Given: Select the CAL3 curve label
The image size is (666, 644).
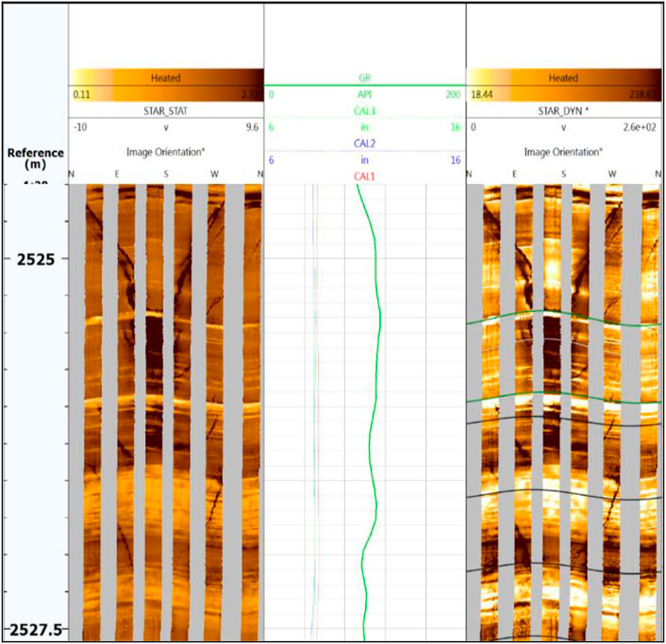Looking at the screenshot, I should click(364, 111).
